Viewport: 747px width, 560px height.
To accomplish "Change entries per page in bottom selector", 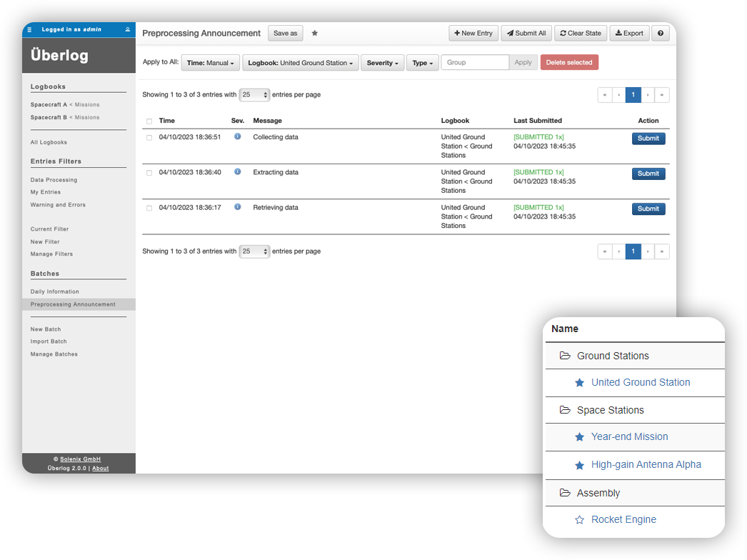I will click(254, 251).
